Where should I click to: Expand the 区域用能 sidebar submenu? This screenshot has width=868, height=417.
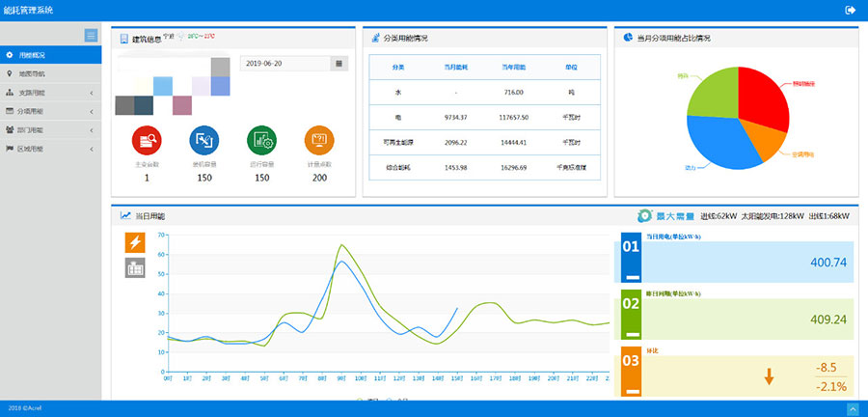[50, 148]
